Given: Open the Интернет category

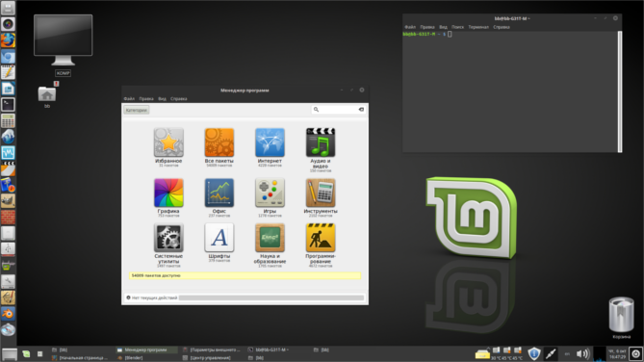Looking at the screenshot, I should point(270,146).
